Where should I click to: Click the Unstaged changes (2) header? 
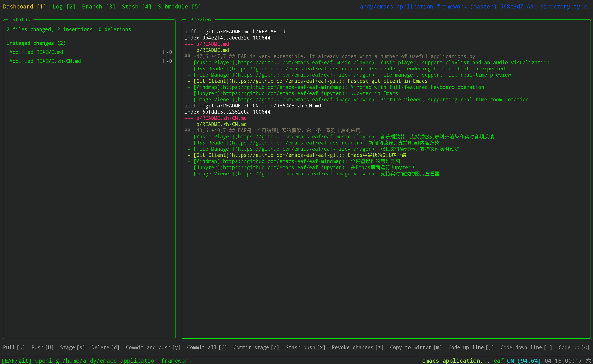click(36, 43)
